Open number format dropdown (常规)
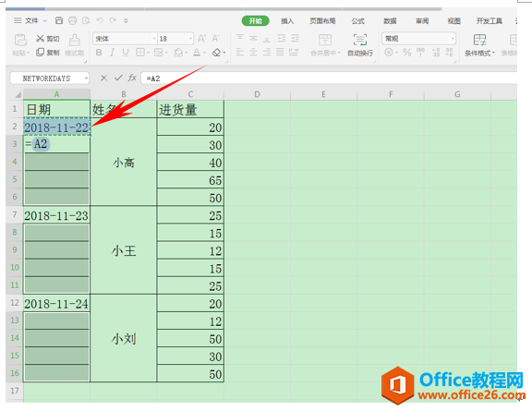532x411 pixels. 453,39
